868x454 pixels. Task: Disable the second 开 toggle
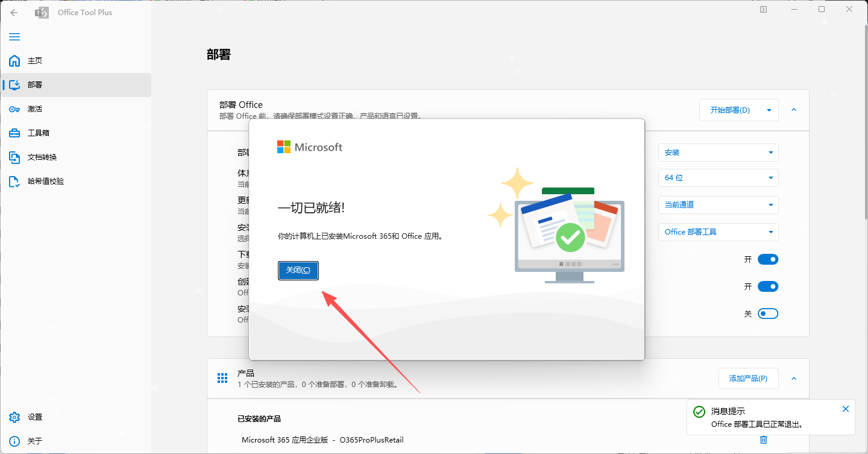point(768,286)
